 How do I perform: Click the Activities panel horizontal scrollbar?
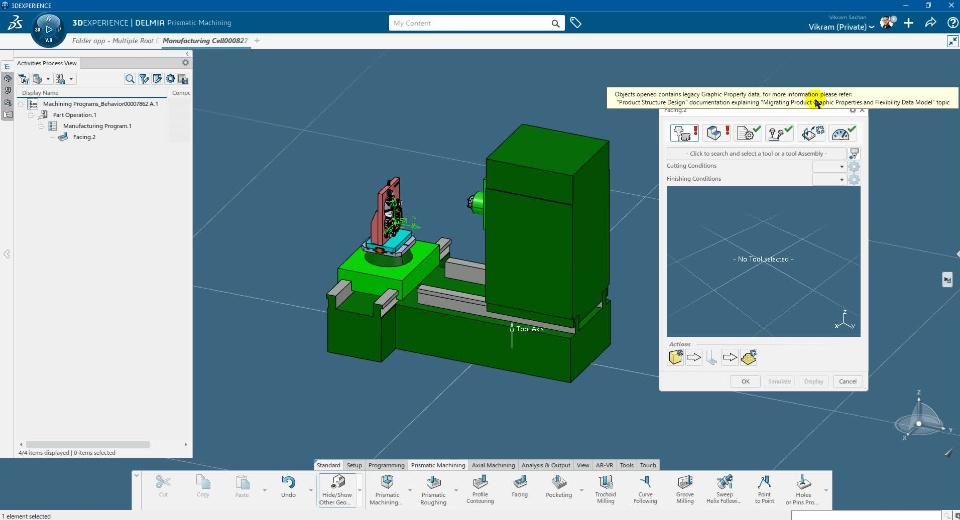88,444
